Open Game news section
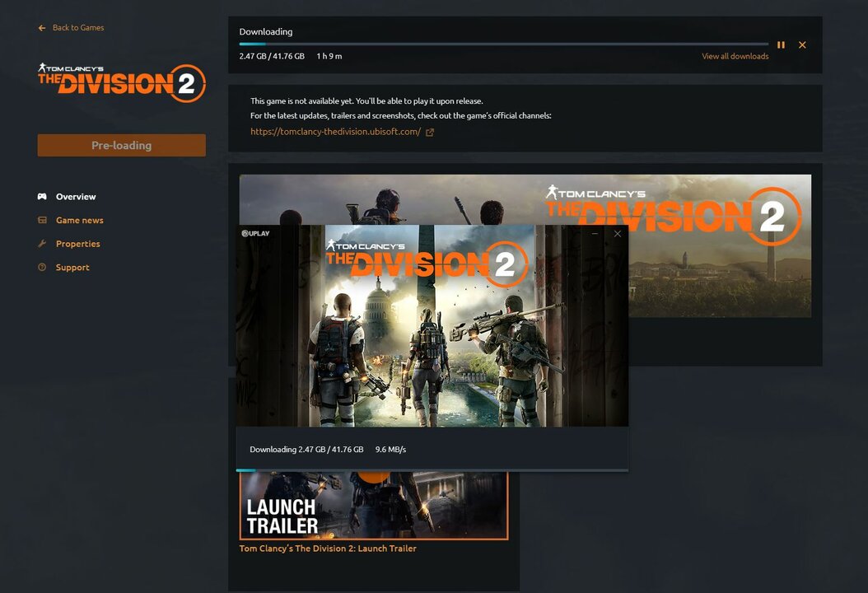 click(x=80, y=221)
